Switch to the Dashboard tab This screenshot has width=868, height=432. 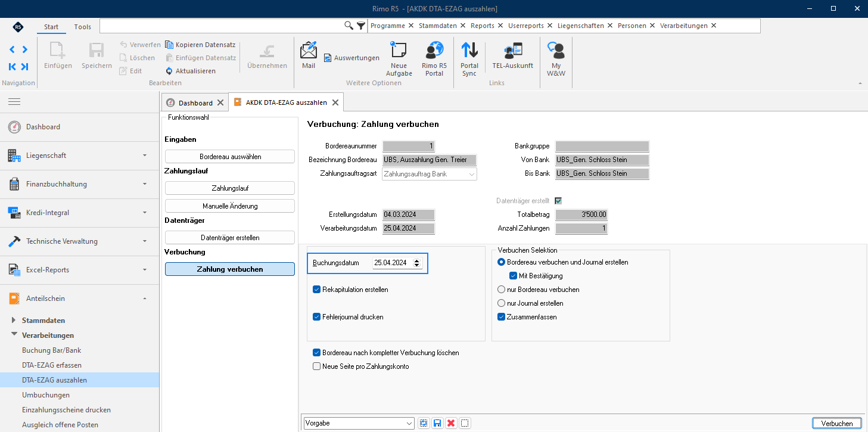click(195, 102)
